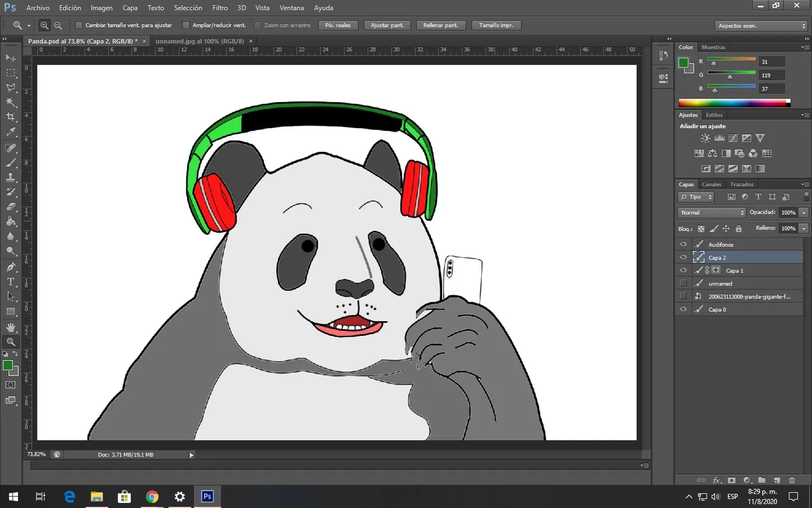Select the Crop tool
This screenshot has width=812, height=508.
[x=11, y=117]
